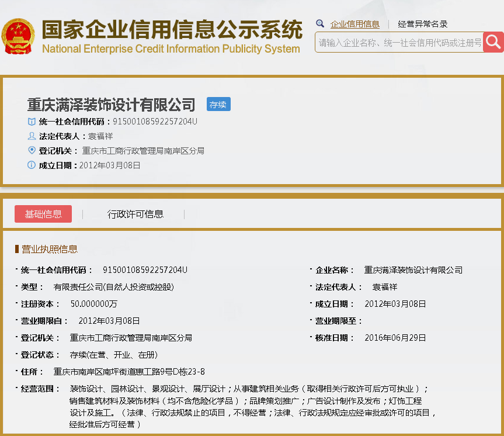Select the 基础信息 tab
This screenshot has height=436, width=504.
coord(43,214)
